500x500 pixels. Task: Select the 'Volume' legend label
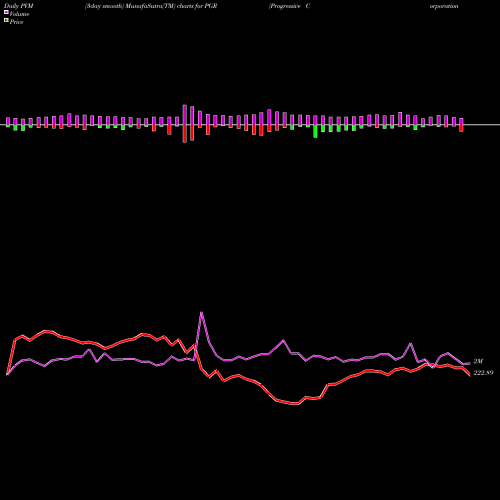click(x=19, y=14)
